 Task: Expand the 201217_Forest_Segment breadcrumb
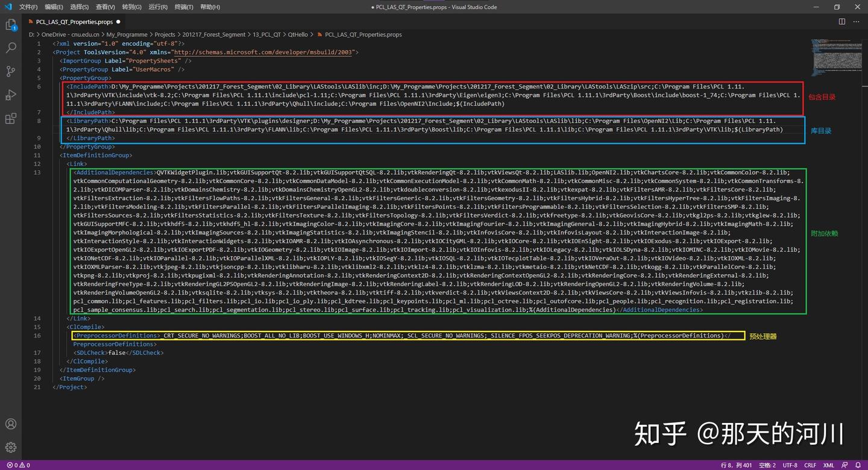[x=215, y=34]
